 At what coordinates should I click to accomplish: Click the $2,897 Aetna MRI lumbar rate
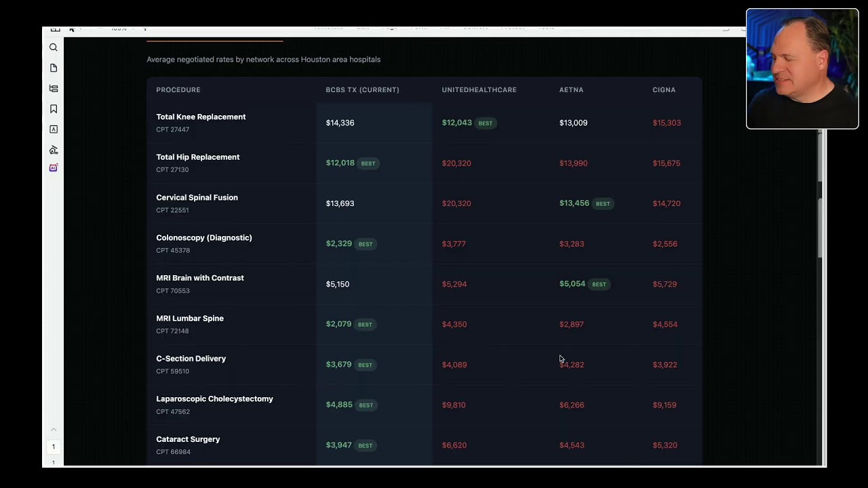pyautogui.click(x=572, y=325)
